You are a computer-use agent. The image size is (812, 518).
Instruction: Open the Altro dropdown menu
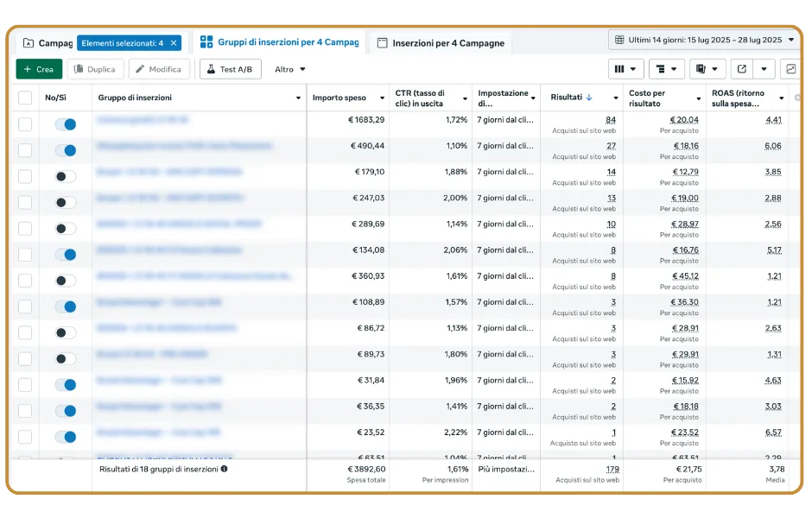[x=289, y=69]
